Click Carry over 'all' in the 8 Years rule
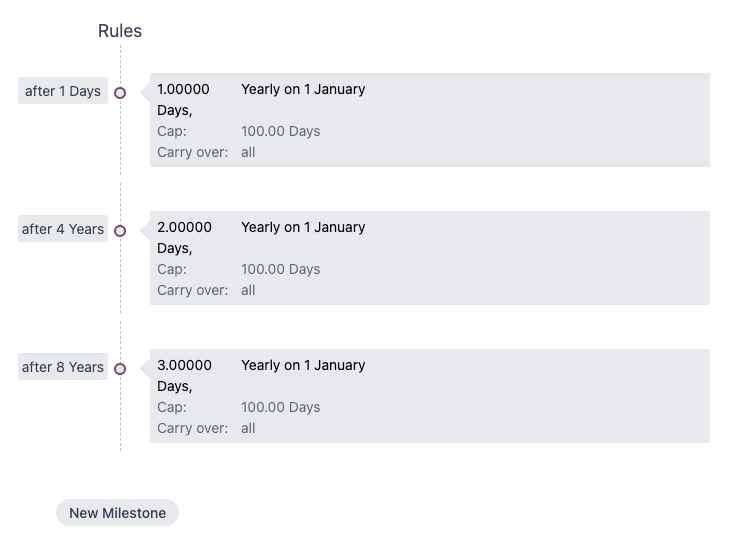The width and height of the screenshot is (754, 549). [248, 428]
